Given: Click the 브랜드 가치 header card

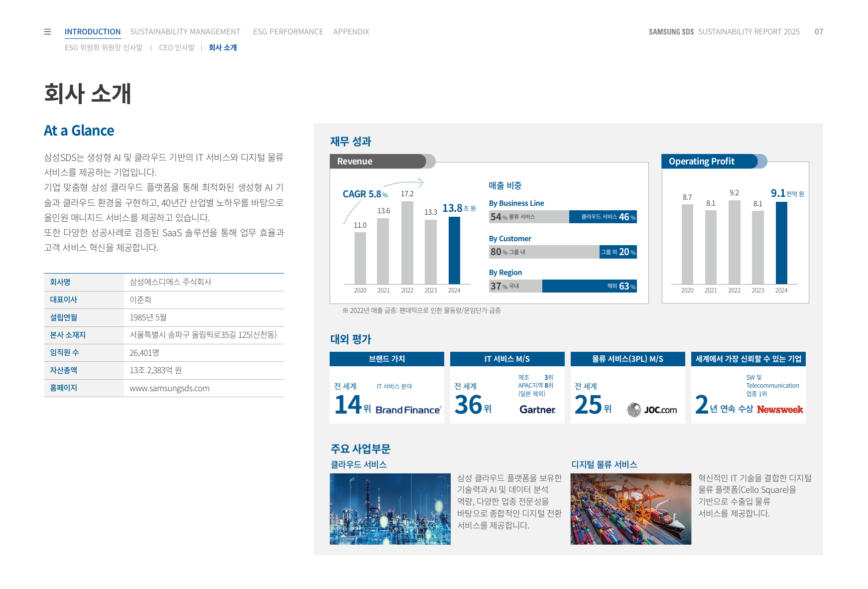Looking at the screenshot, I should (387, 359).
